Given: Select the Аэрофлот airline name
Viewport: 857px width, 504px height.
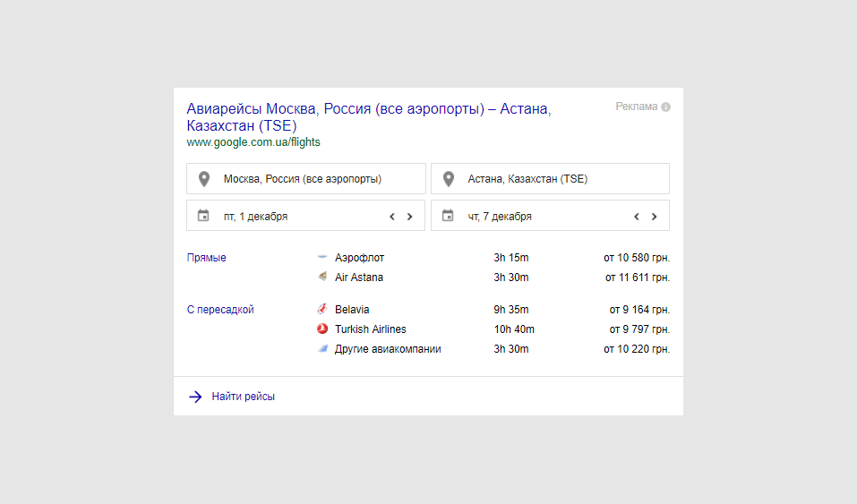Looking at the screenshot, I should (x=360, y=258).
